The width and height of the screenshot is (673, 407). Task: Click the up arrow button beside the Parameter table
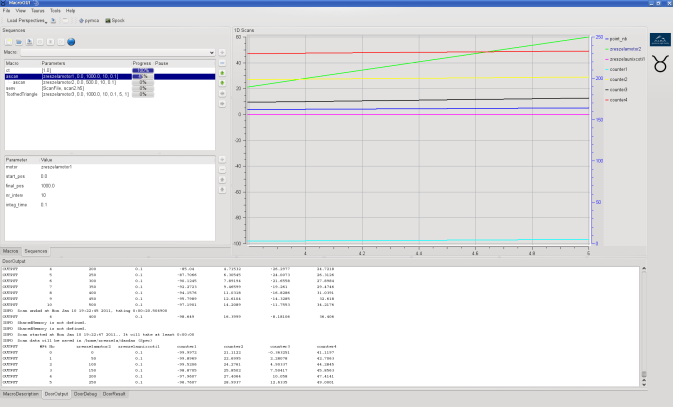[x=222, y=179]
